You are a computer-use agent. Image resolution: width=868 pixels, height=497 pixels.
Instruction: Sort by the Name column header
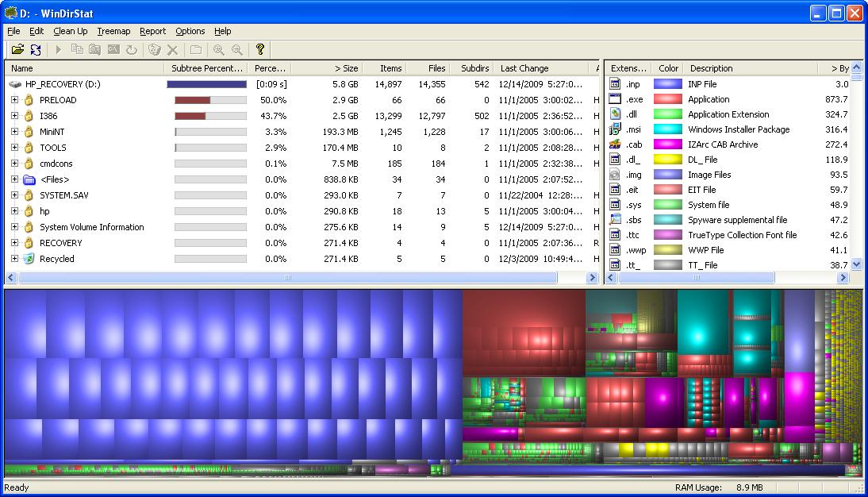tap(84, 68)
